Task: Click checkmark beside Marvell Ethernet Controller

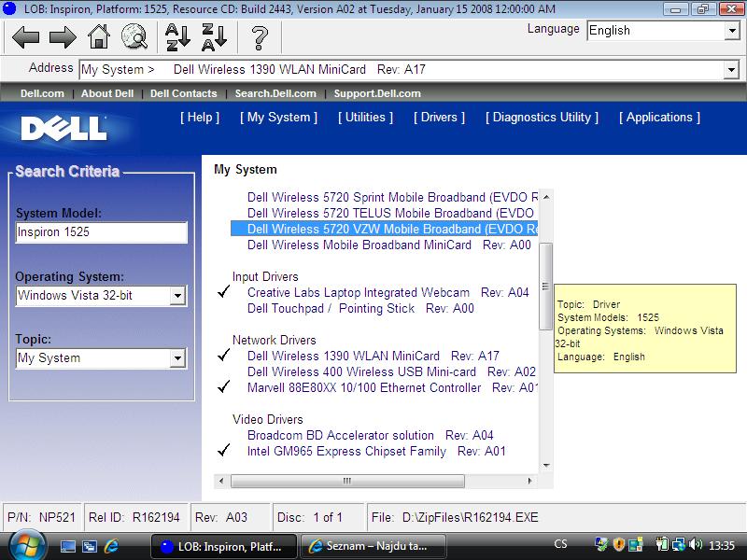Action: pos(223,386)
